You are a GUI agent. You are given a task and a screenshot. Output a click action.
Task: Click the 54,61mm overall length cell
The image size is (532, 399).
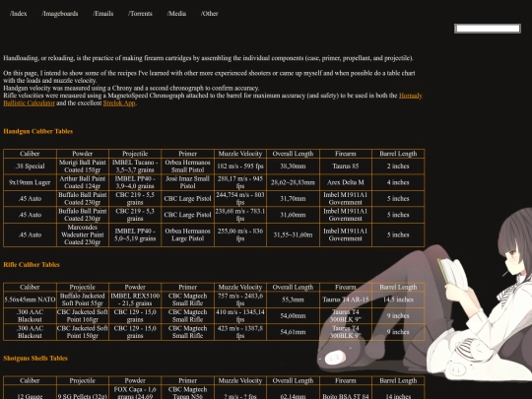pos(293,332)
